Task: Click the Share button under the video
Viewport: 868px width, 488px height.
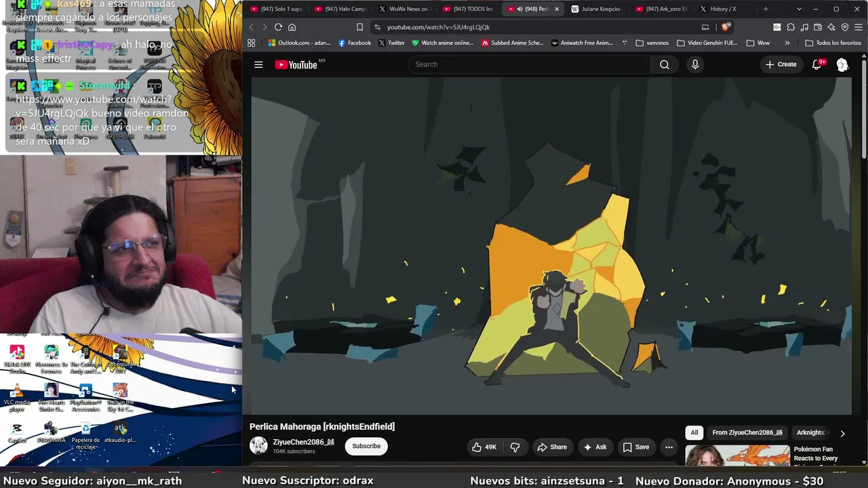Action: pyautogui.click(x=552, y=447)
